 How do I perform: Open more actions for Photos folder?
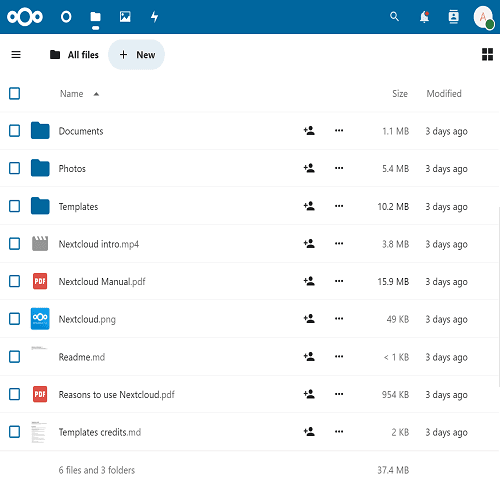click(339, 168)
